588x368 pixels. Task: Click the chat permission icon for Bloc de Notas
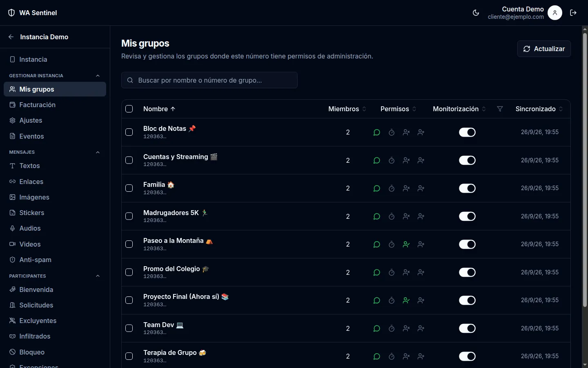click(x=377, y=132)
